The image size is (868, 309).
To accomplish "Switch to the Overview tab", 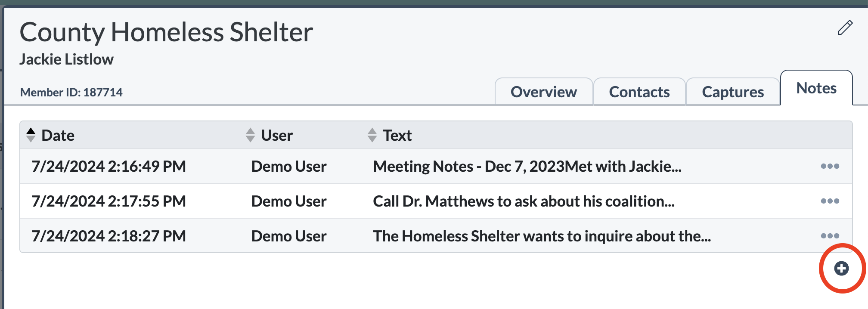I will tap(544, 92).
